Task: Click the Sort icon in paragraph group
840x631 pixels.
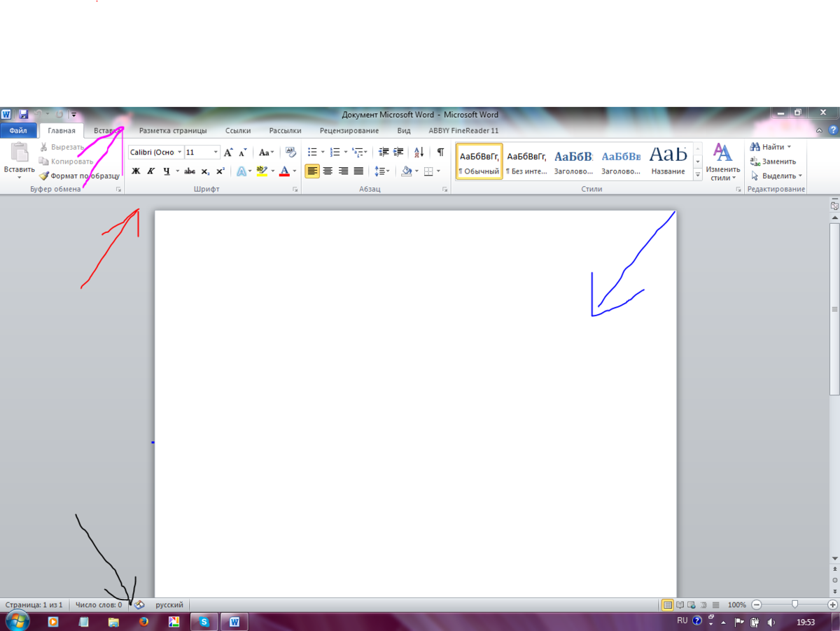Action: pos(419,153)
